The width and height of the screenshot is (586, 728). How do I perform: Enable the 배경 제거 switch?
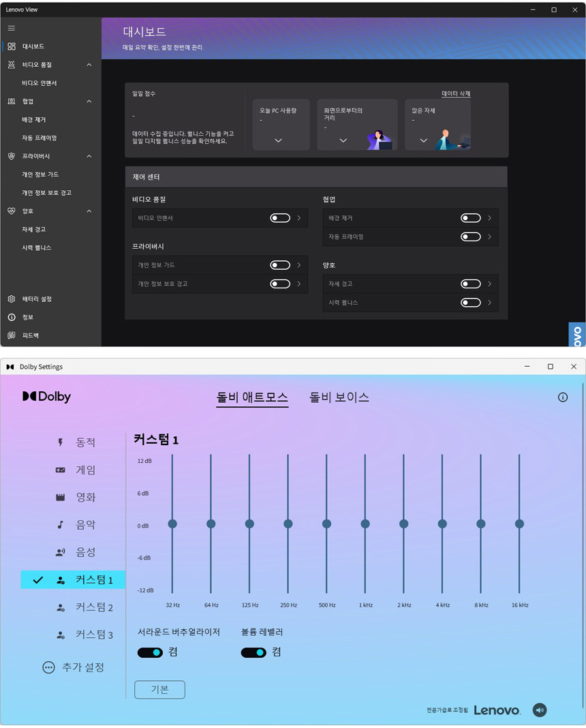(470, 218)
